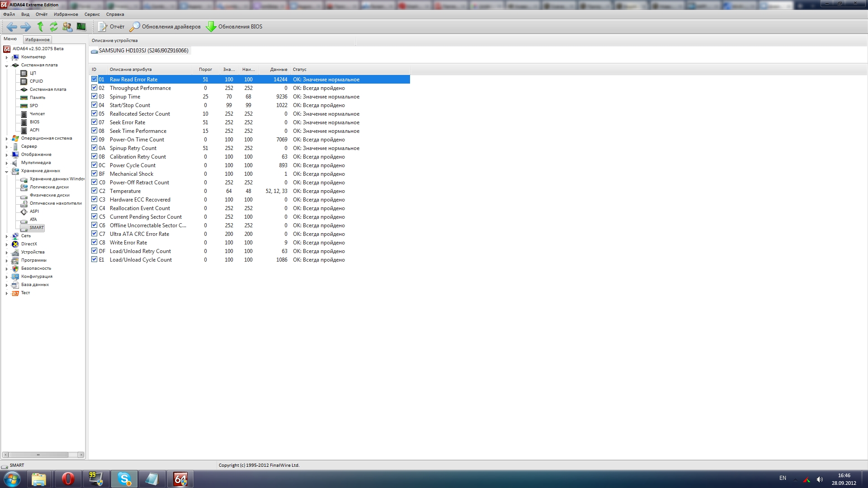Select the Безопасность shield icon
Screen dimensions: 868x488
tap(15, 268)
